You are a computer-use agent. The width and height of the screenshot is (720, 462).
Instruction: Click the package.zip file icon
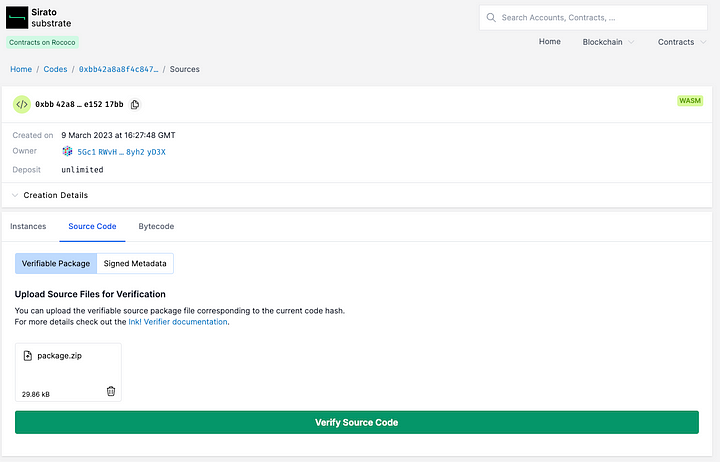pyautogui.click(x=28, y=355)
